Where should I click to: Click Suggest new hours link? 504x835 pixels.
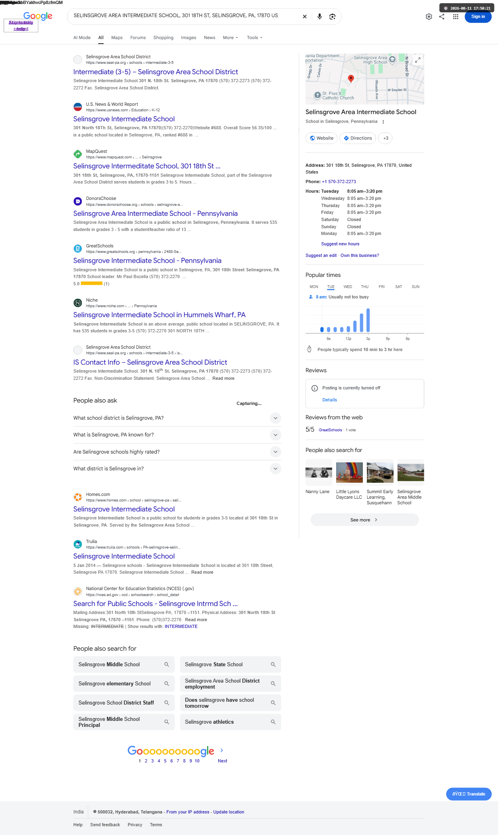point(340,244)
